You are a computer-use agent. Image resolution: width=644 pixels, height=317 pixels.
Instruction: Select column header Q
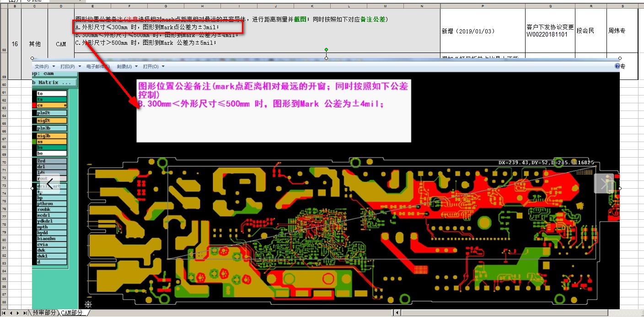(550, 6)
